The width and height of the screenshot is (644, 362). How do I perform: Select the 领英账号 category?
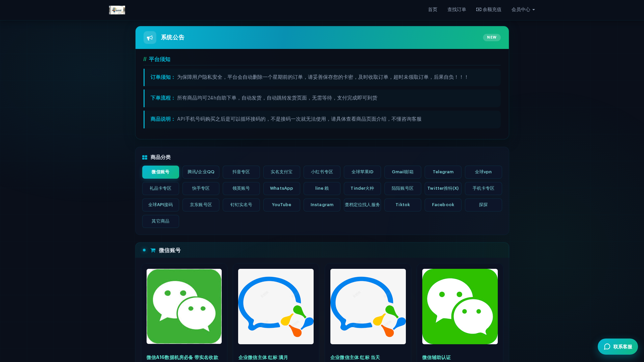tap(241, 188)
